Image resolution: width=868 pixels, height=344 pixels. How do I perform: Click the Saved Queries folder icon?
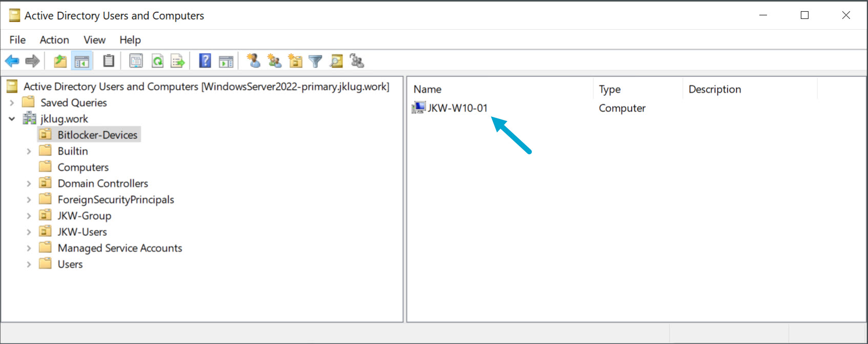click(x=29, y=102)
